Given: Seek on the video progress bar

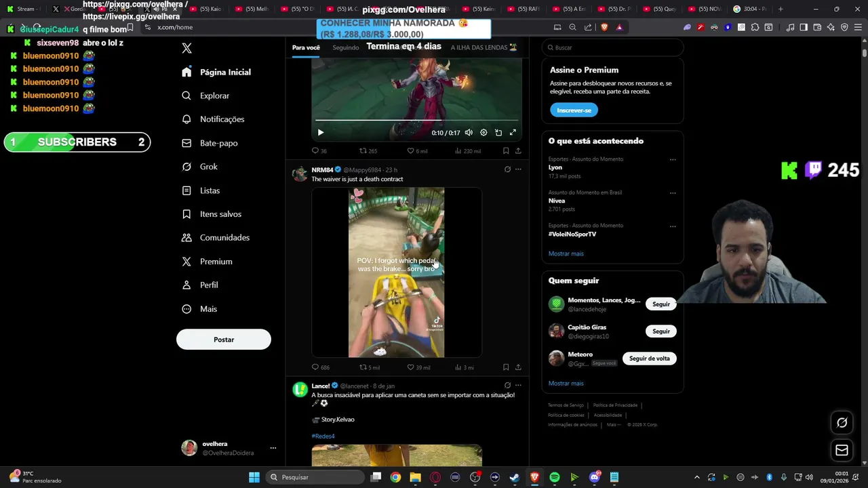Looking at the screenshot, I should tap(417, 121).
